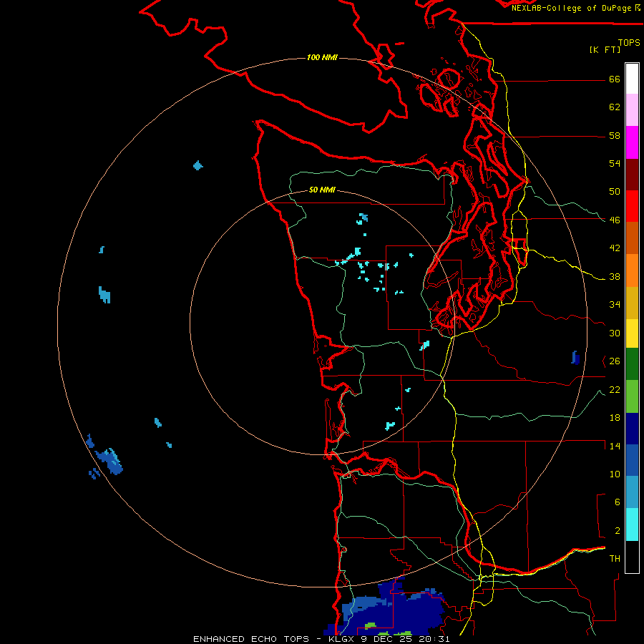The width and height of the screenshot is (644, 644).
Task: Click the light pink 62 legend swatch
Action: [632, 110]
